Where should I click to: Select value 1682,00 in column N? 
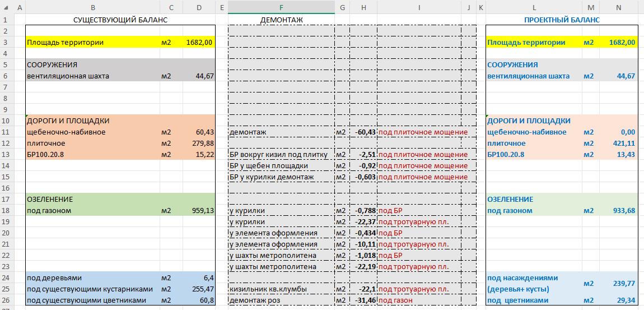coord(619,43)
